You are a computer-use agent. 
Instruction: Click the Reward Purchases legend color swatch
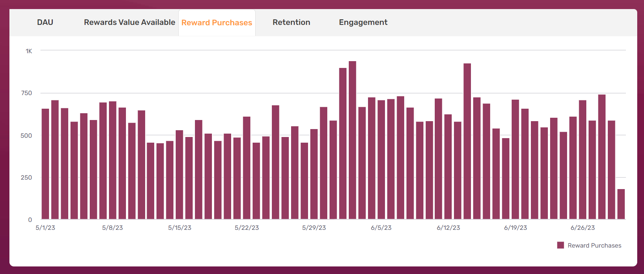point(560,245)
